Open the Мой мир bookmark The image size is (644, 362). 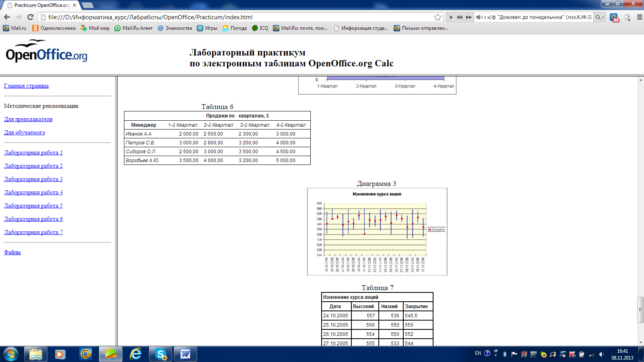(x=95, y=28)
